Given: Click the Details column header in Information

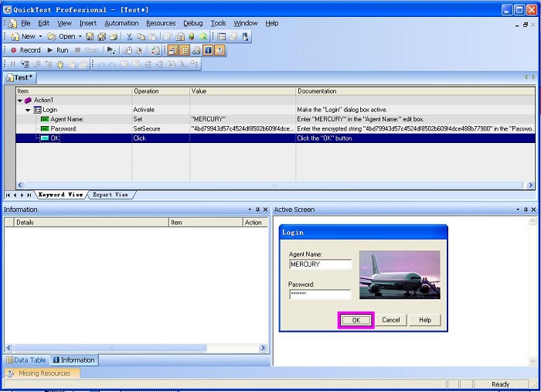Looking at the screenshot, I should click(91, 223).
